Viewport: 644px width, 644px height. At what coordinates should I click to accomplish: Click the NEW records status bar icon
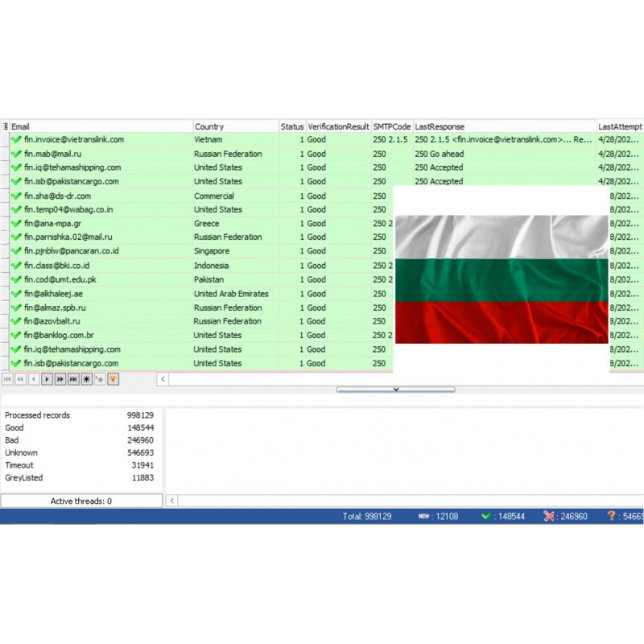(423, 516)
